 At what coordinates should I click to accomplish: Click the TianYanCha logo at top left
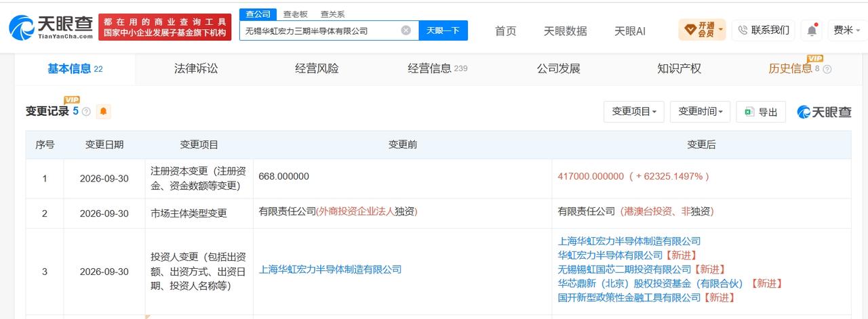[51, 27]
